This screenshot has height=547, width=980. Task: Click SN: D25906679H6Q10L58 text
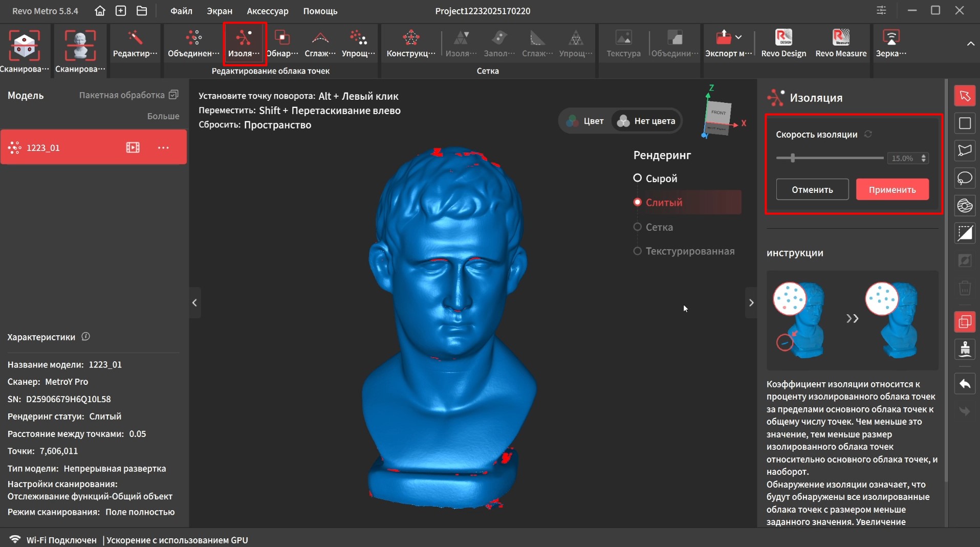pos(59,399)
